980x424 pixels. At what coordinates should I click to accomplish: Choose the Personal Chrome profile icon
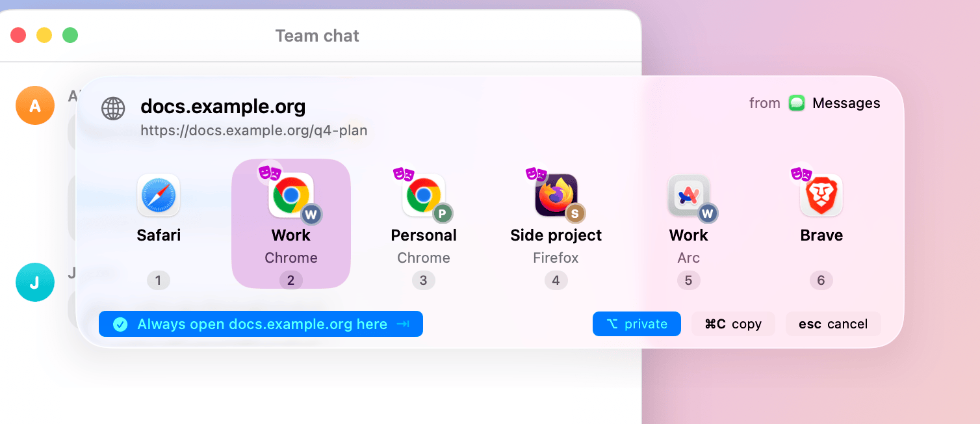click(424, 195)
